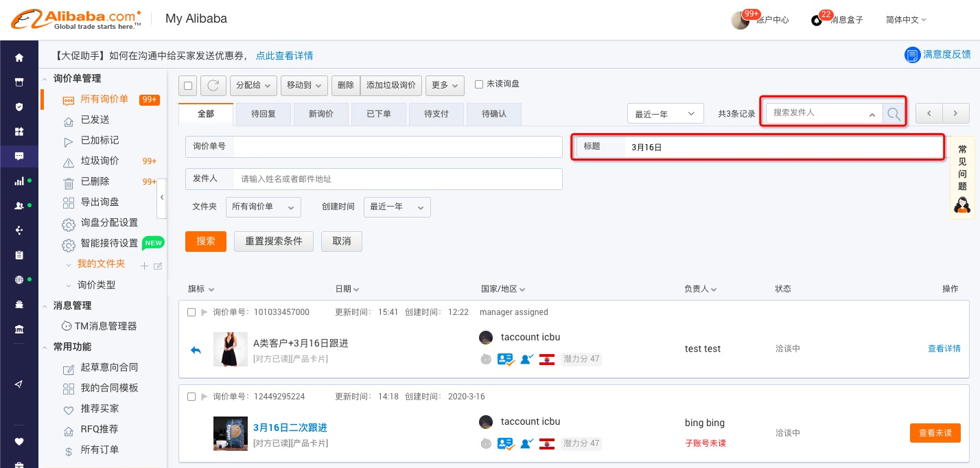Image resolution: width=980 pixels, height=468 pixels.
Task: Open the globe icon in left rail
Action: click(x=19, y=280)
